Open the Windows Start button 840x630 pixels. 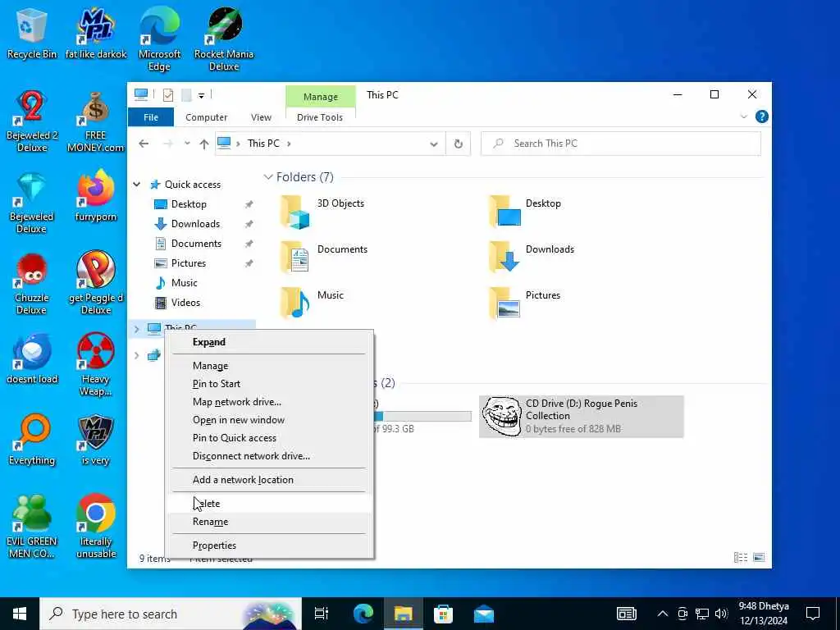20,614
